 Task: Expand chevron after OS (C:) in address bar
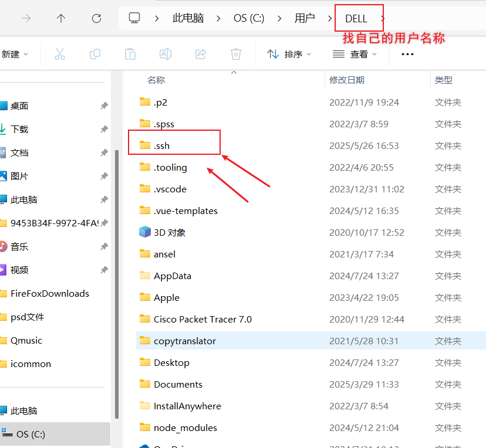coord(279,19)
